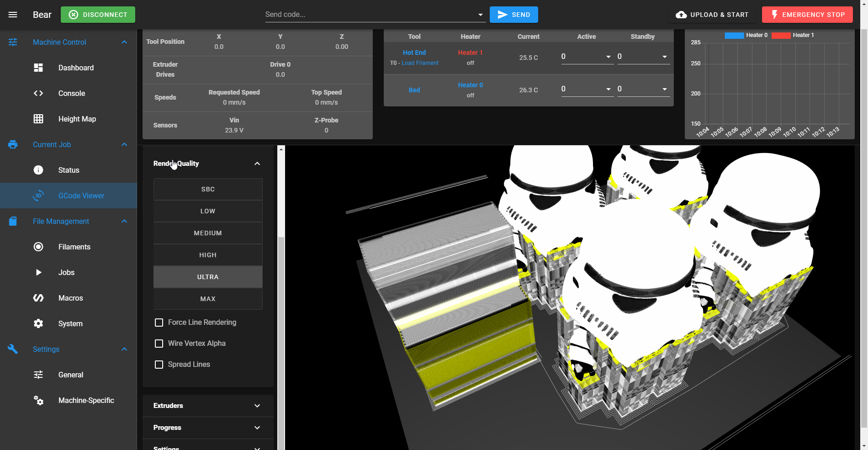Select HIGH render quality
This screenshot has height=450, width=868.
click(208, 255)
